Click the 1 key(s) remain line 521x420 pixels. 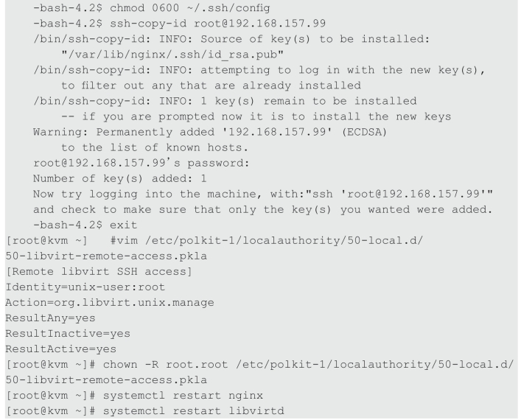pyautogui.click(x=225, y=101)
